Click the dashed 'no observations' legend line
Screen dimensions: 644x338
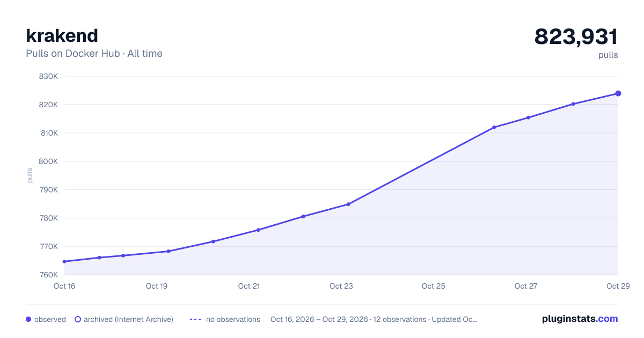[195, 319]
